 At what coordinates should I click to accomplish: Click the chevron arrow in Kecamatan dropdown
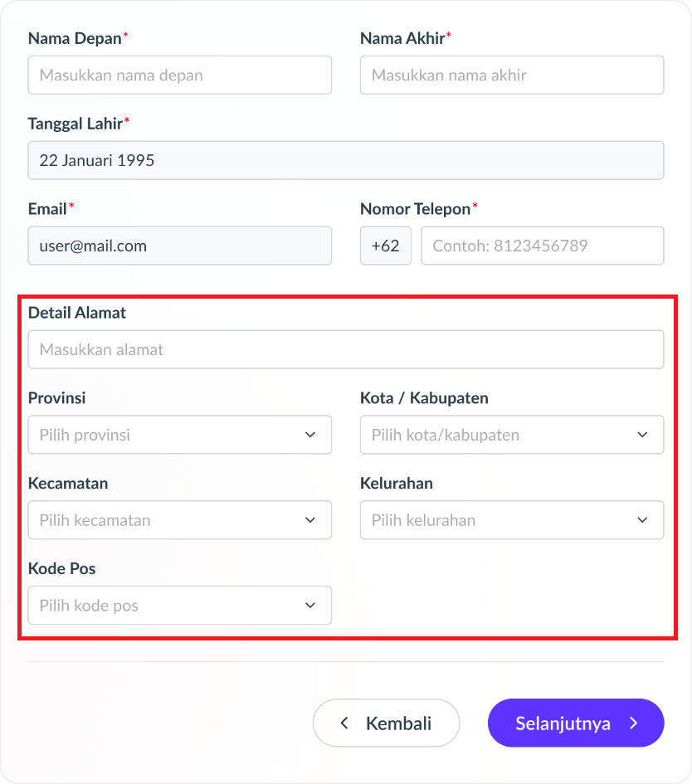coord(310,520)
